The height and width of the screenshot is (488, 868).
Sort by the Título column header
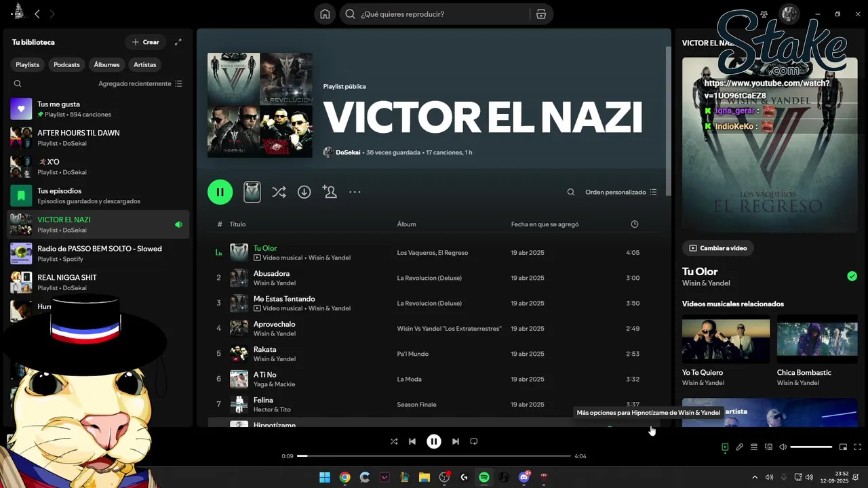tap(237, 224)
